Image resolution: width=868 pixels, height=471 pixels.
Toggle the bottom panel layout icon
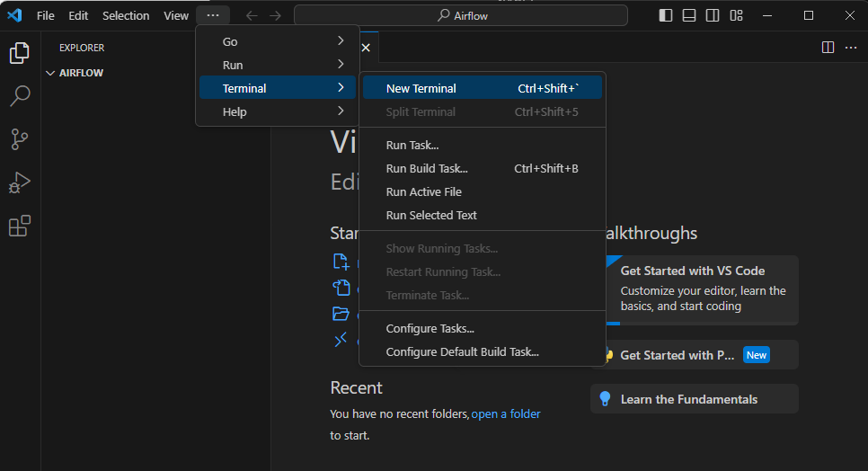pyautogui.click(x=688, y=15)
